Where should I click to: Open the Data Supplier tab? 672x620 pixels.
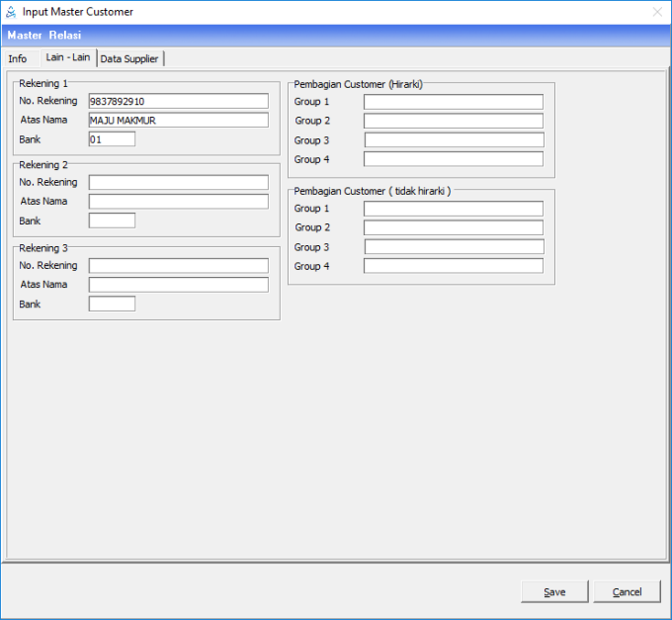tap(129, 58)
